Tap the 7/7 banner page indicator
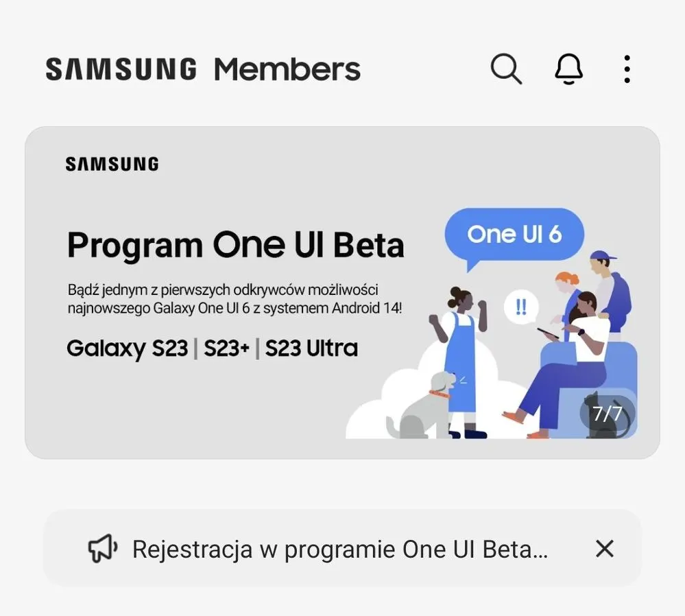The width and height of the screenshot is (685, 616). point(608,414)
